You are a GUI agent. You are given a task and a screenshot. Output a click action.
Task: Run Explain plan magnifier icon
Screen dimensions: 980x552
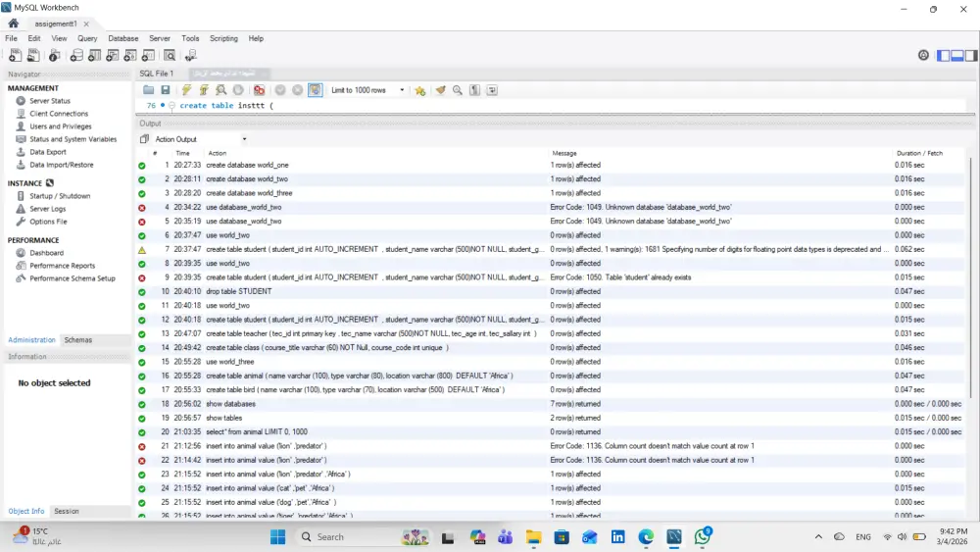coord(220,90)
